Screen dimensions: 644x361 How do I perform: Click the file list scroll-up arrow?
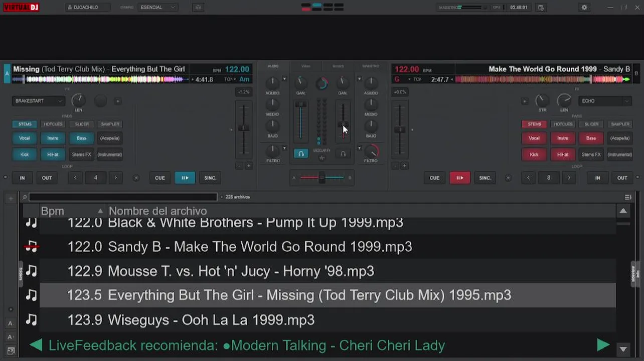point(623,211)
